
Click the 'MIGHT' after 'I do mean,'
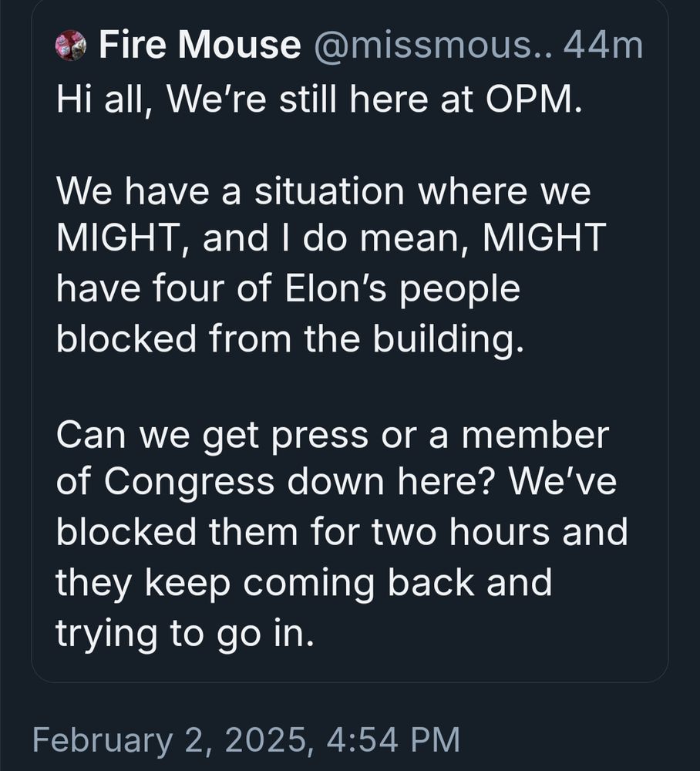click(x=544, y=237)
